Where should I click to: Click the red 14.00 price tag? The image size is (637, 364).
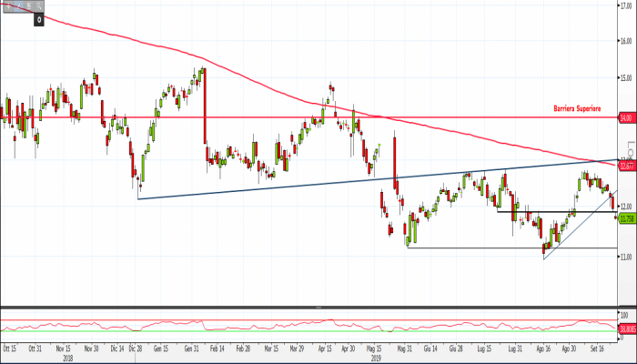tap(626, 118)
